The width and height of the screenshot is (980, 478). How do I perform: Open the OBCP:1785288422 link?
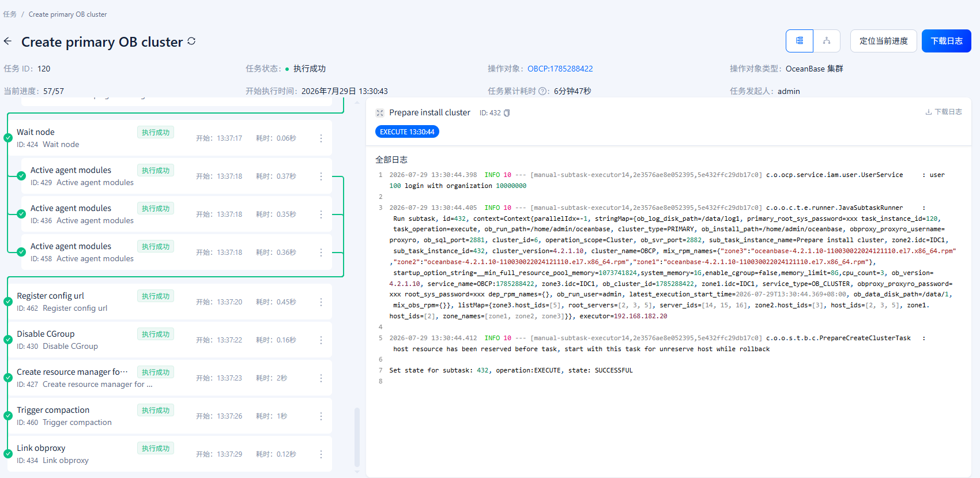(x=560, y=69)
